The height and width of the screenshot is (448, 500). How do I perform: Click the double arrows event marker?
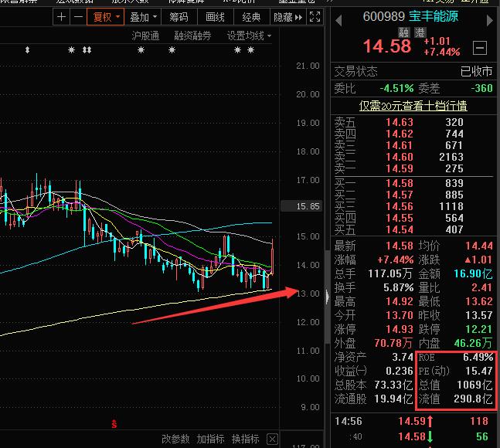87,50
